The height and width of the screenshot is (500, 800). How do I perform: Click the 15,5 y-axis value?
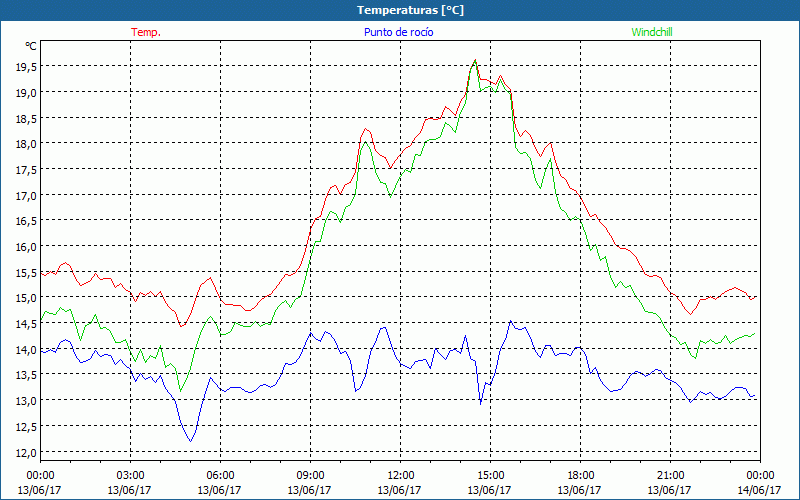(x=24, y=272)
